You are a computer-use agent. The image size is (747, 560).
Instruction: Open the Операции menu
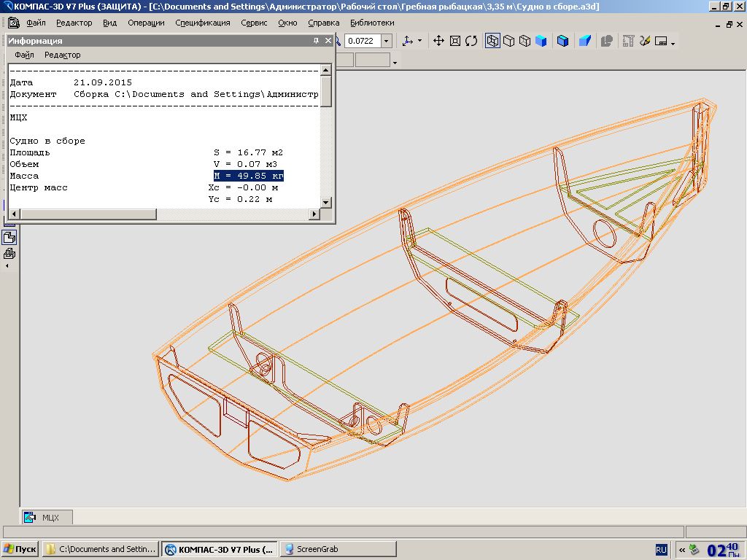(146, 23)
